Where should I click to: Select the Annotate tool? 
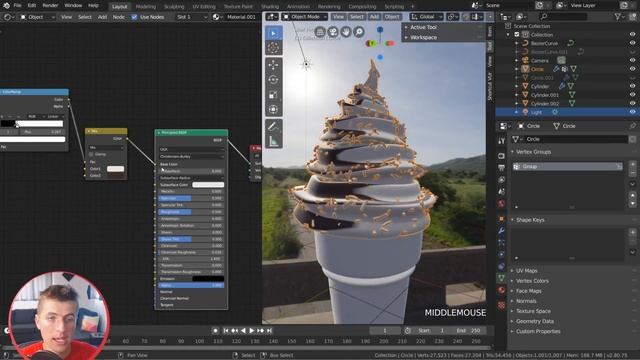point(274,127)
